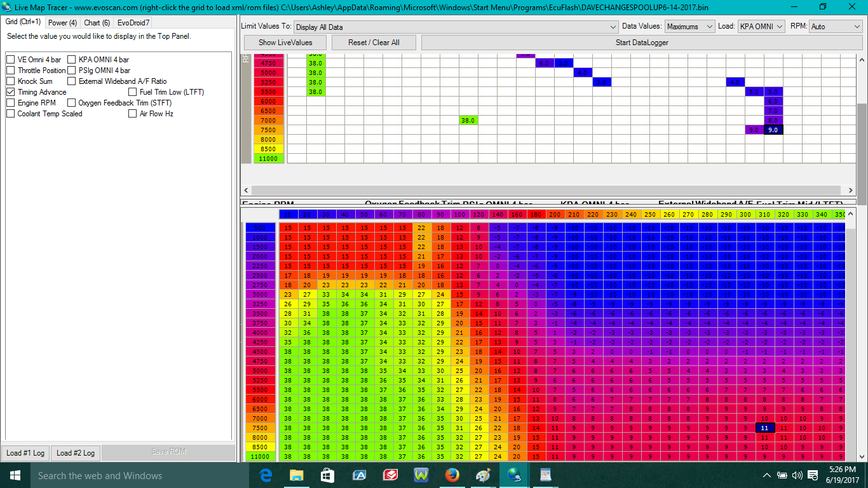Click the Windows Start button
This screenshot has height=488, width=868.
(15, 475)
